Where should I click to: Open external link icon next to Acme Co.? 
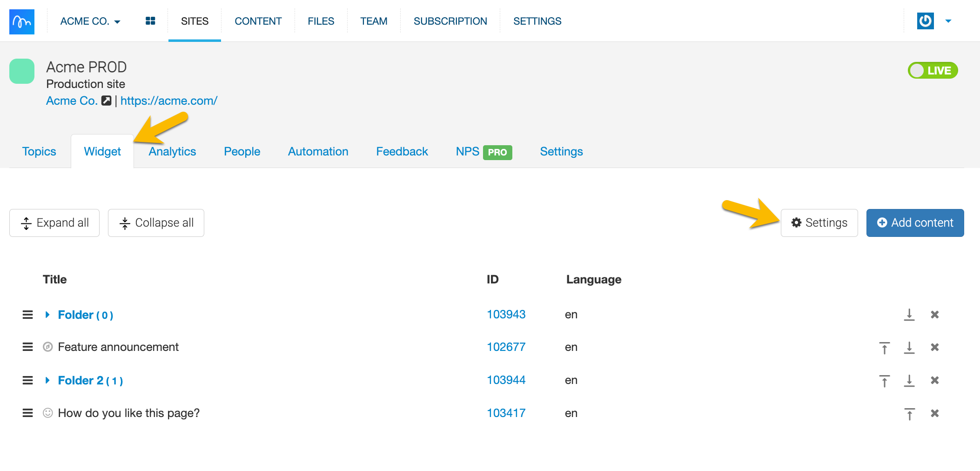coord(107,101)
